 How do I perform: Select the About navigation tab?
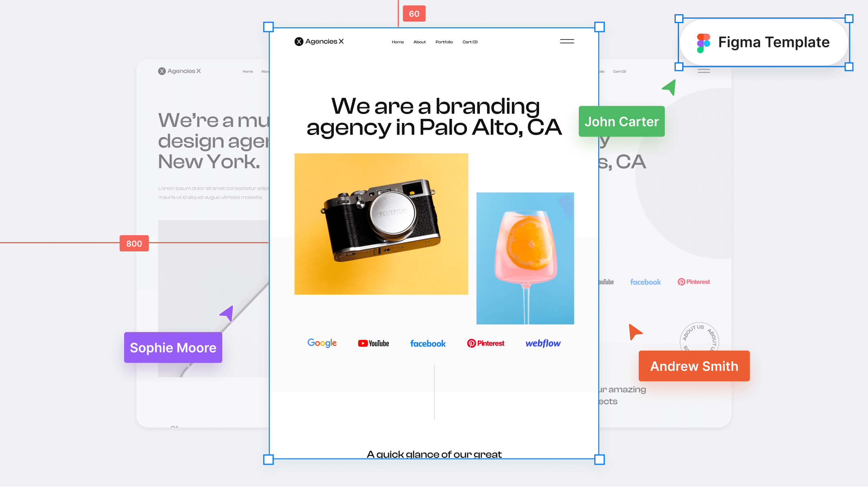coord(420,42)
